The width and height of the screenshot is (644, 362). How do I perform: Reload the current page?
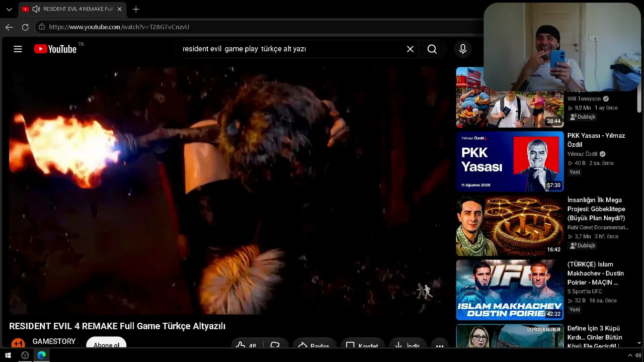25,27
